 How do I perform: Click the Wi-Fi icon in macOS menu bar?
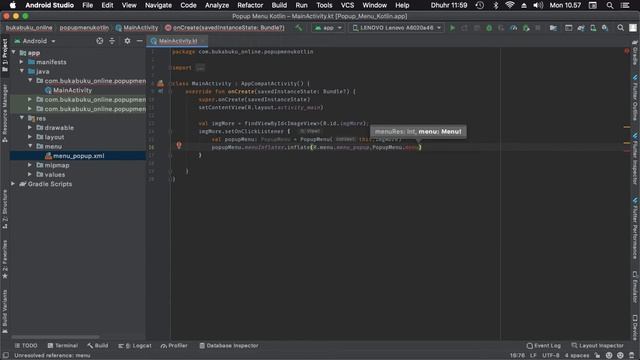click(509, 5)
